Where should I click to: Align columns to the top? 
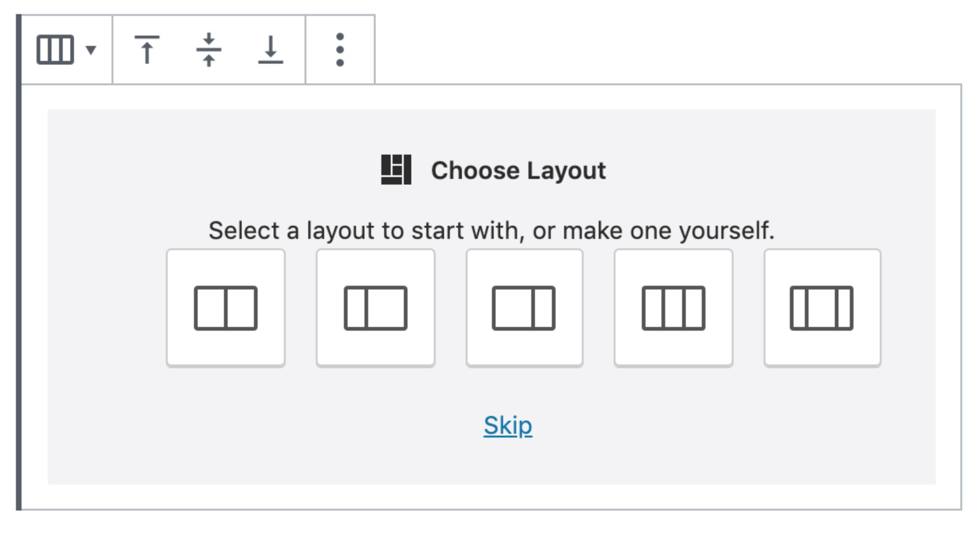[x=147, y=50]
